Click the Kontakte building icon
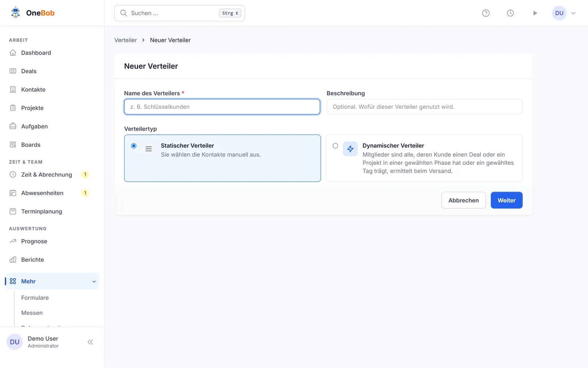Screen dimensions: 588x368 [x=13, y=89]
